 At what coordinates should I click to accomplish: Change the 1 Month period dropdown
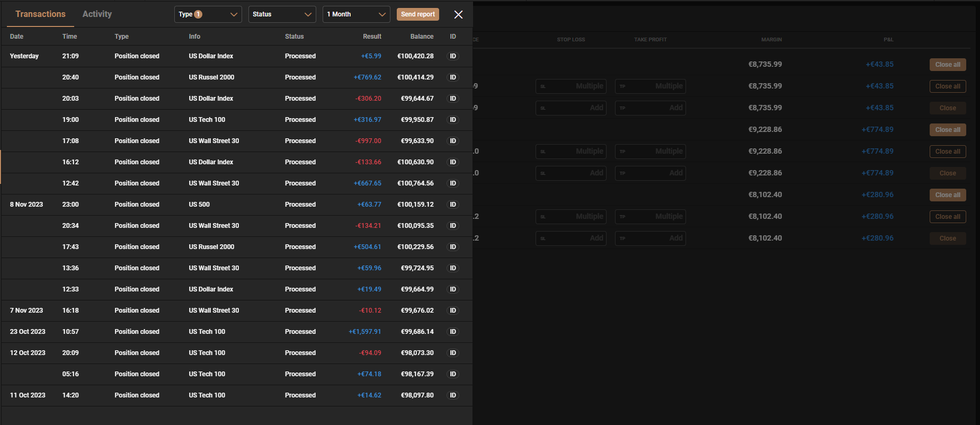[x=356, y=14]
